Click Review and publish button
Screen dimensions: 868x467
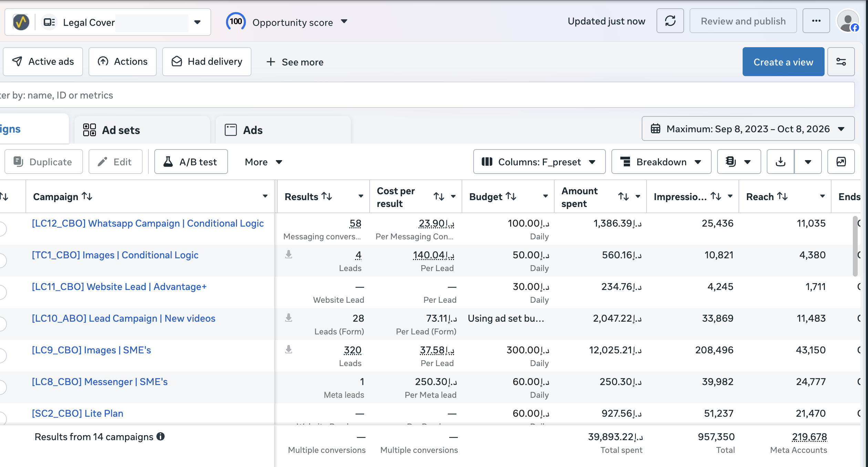743,21
